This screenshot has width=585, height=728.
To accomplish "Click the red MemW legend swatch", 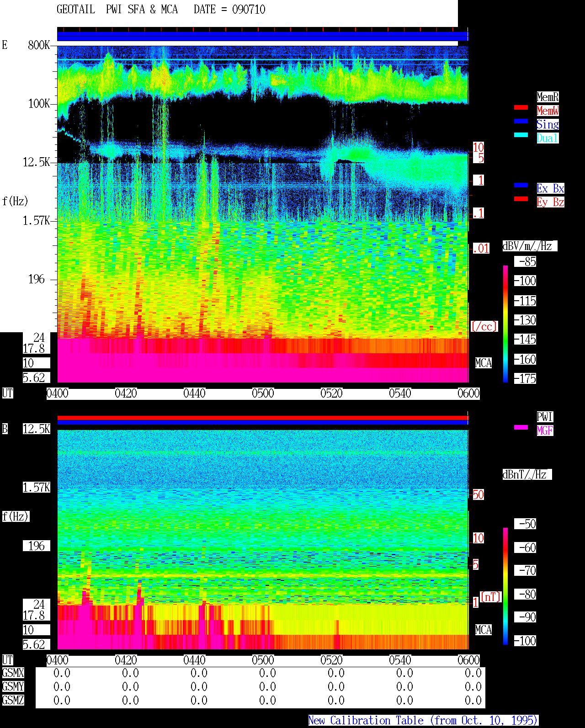I will 521,107.
